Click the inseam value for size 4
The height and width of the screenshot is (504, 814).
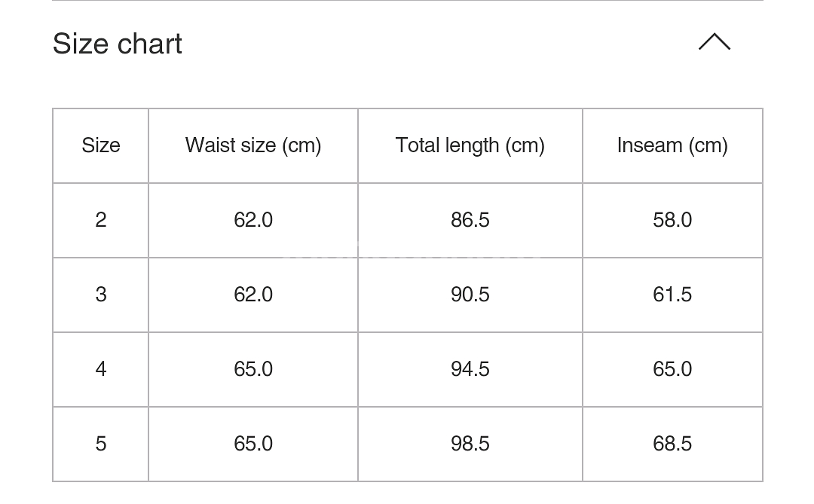pyautogui.click(x=672, y=369)
